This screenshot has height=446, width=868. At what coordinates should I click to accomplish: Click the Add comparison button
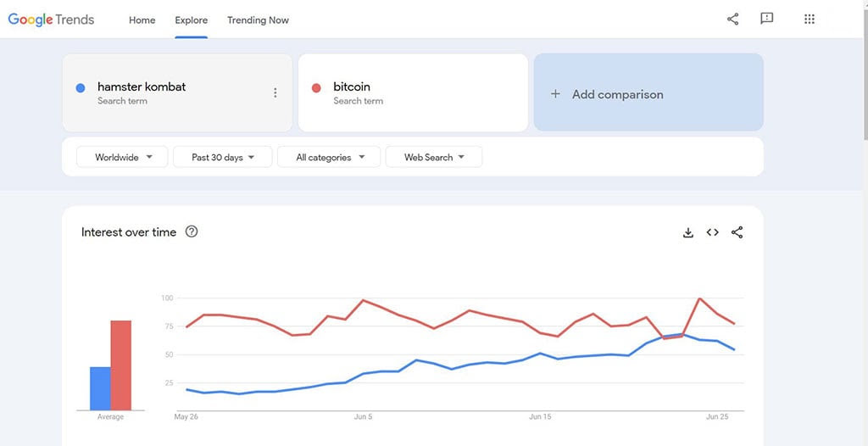(648, 93)
